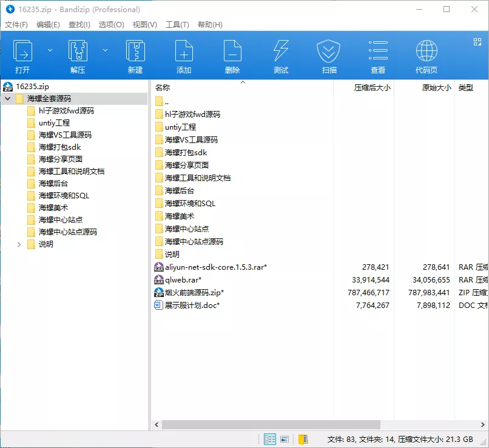This screenshot has height=448, width=489.
Task: Open the dropdown arrow next to 打开
Action: pyautogui.click(x=50, y=51)
